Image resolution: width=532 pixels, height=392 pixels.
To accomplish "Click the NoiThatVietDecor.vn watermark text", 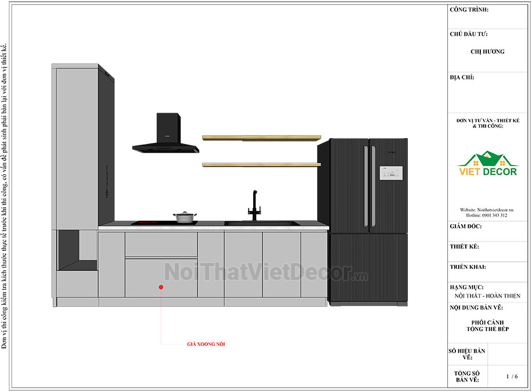I will pos(265,272).
